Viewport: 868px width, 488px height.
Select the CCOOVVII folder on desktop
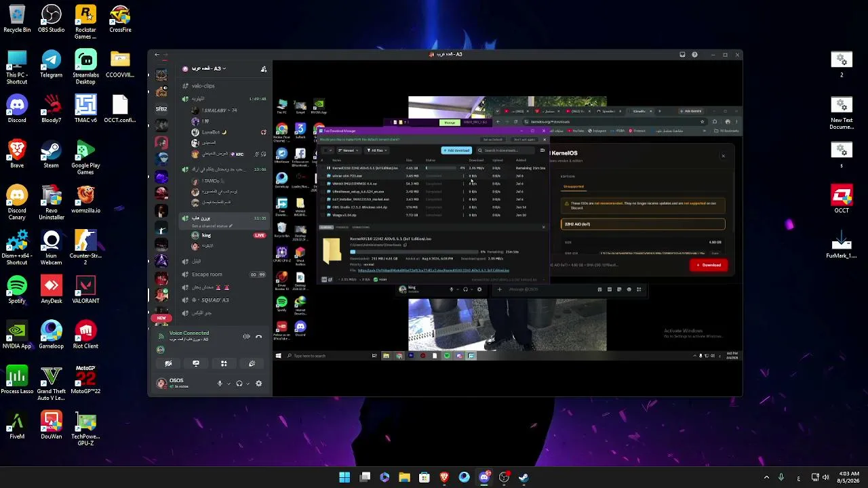pyautogui.click(x=120, y=64)
